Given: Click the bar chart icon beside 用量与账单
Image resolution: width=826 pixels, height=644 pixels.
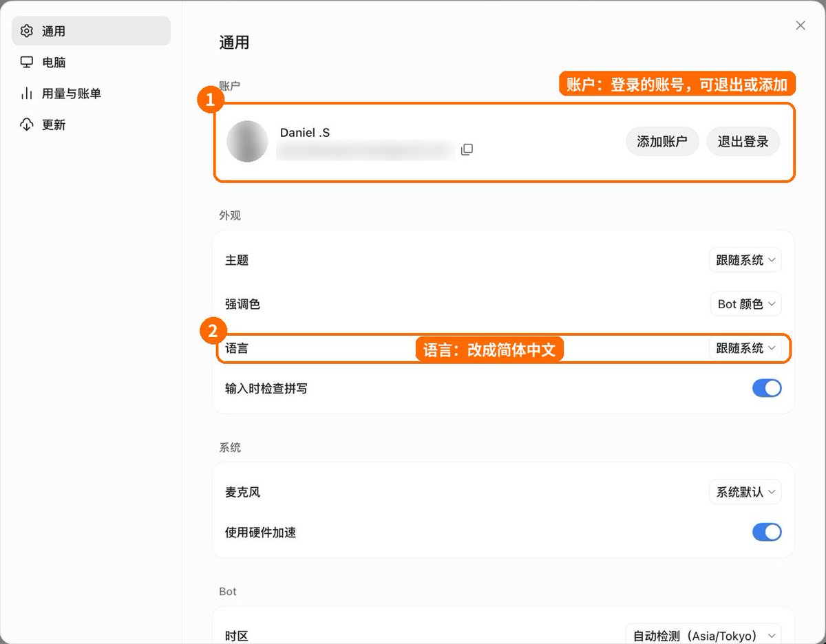Looking at the screenshot, I should (27, 93).
